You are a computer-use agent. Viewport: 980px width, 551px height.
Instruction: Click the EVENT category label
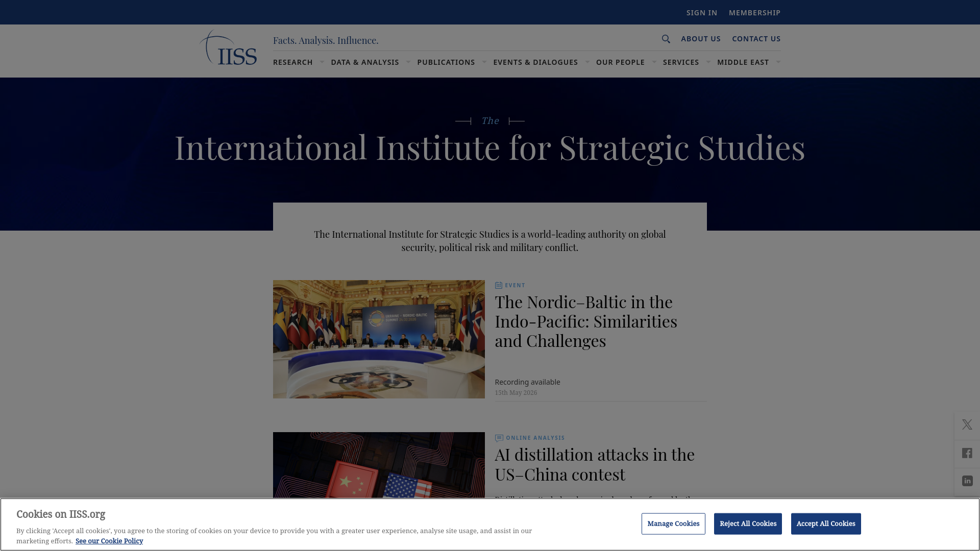(x=515, y=285)
